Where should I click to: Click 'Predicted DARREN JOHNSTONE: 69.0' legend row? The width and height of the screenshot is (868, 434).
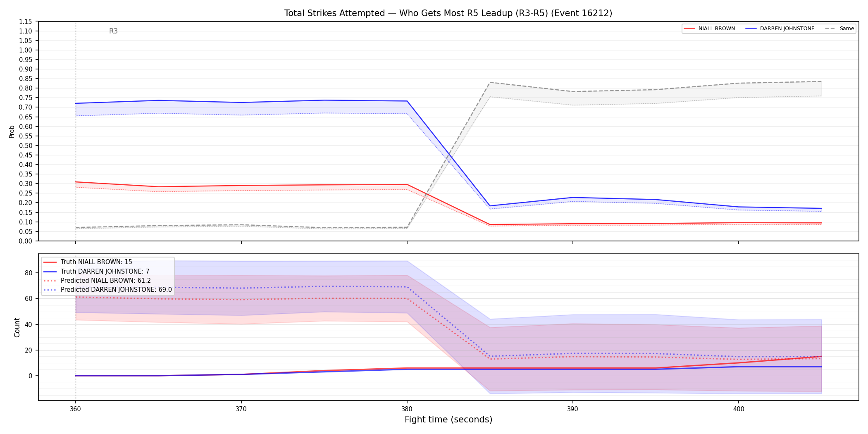(x=107, y=290)
